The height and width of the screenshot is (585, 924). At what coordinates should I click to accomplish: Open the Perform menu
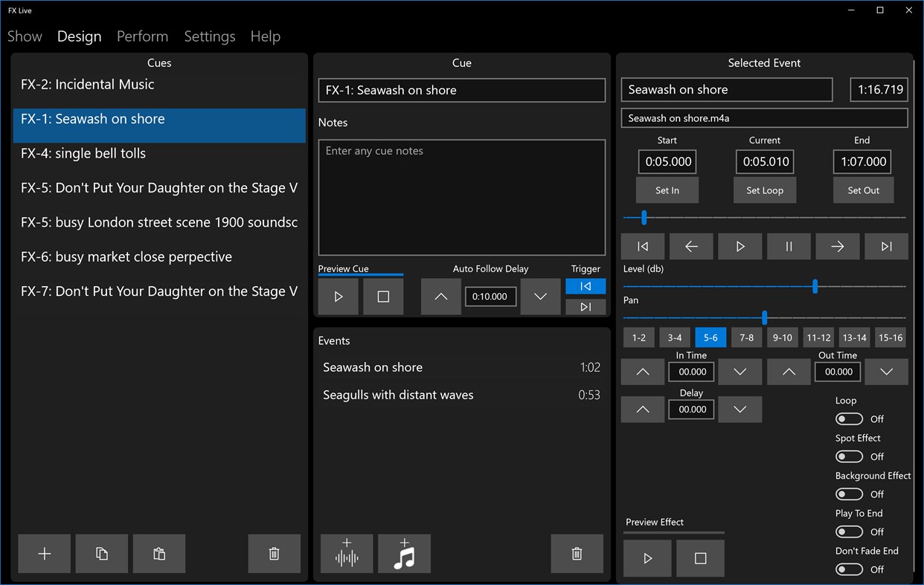142,36
